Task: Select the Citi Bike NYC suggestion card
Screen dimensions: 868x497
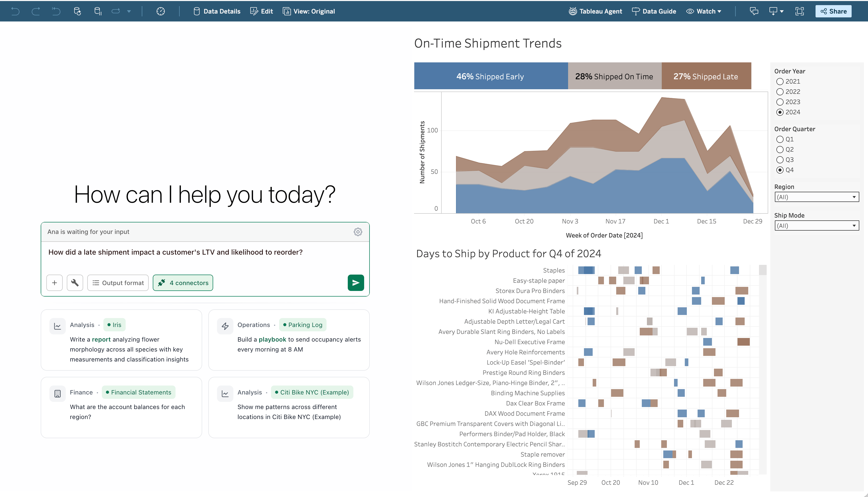Action: coord(289,407)
